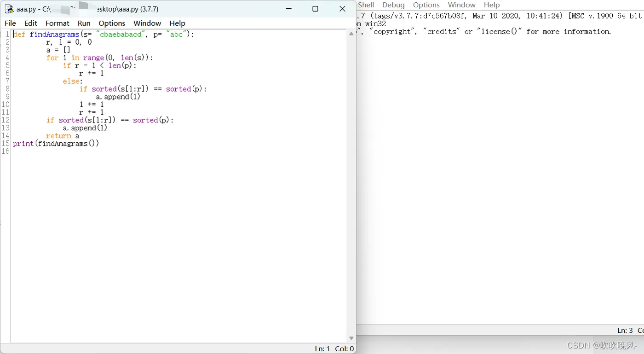Click the editor scrollbar down arrow
This screenshot has width=644, height=354.
(x=351, y=337)
